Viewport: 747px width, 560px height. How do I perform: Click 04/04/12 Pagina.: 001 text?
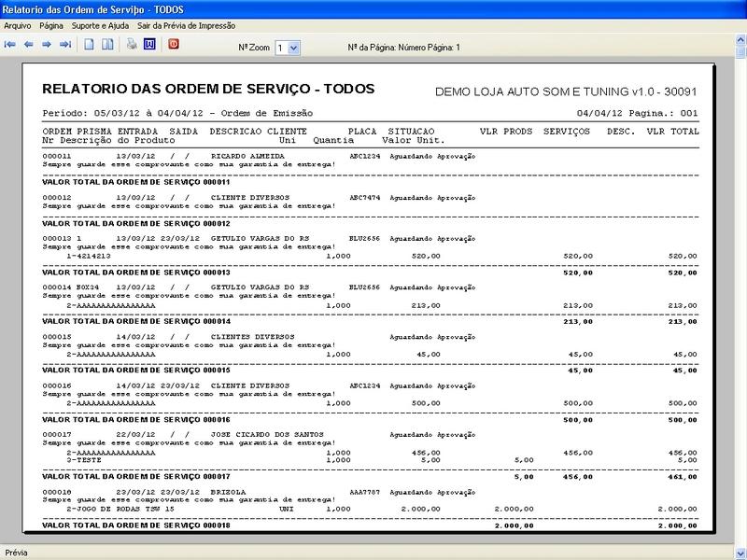pyautogui.click(x=637, y=113)
